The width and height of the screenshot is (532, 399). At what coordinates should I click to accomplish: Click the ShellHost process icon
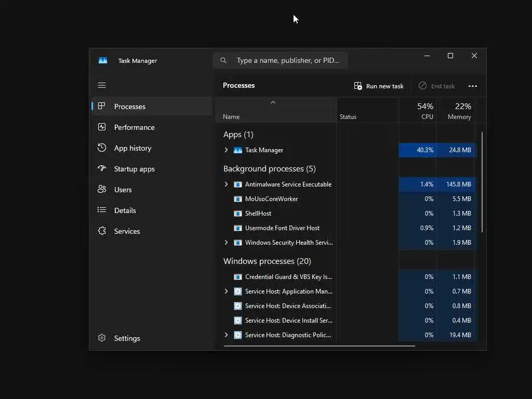click(x=238, y=214)
